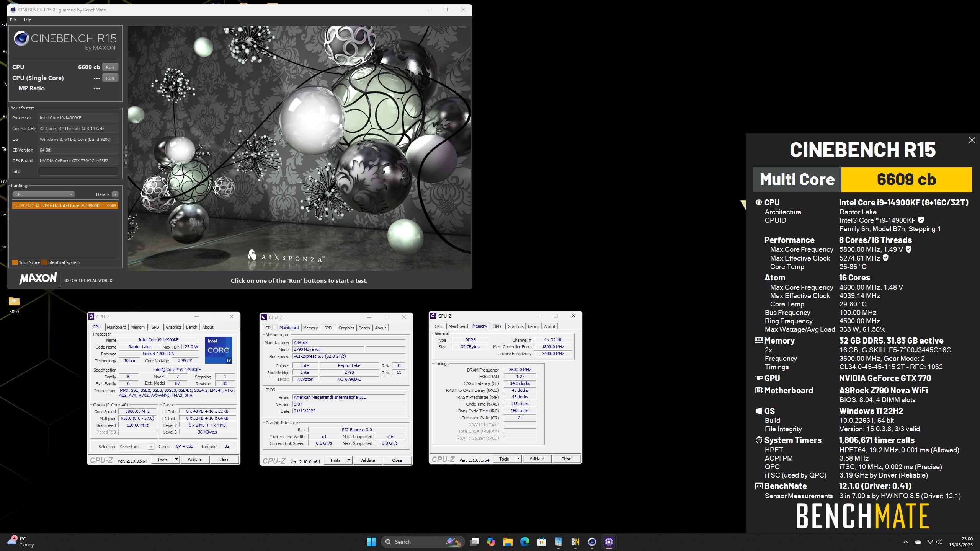Open Cinebench File menu
Screen dimensions: 980x551
click(13, 20)
